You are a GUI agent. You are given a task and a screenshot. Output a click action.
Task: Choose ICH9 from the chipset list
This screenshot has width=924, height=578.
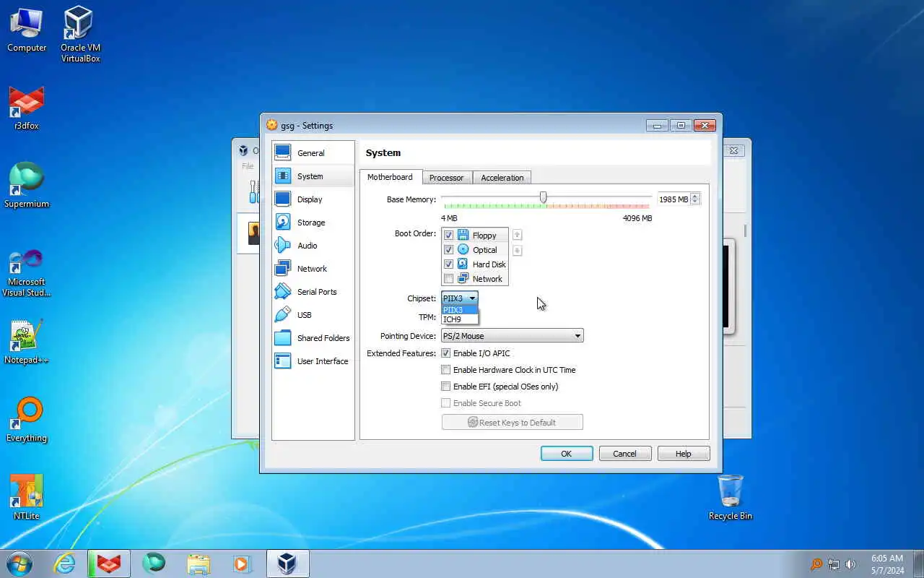(x=459, y=319)
